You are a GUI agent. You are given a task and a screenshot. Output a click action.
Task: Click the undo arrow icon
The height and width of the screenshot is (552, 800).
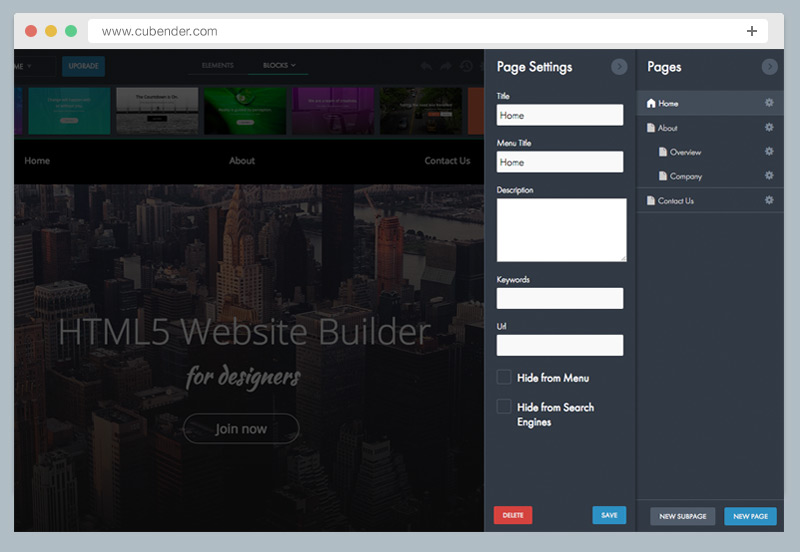click(426, 66)
